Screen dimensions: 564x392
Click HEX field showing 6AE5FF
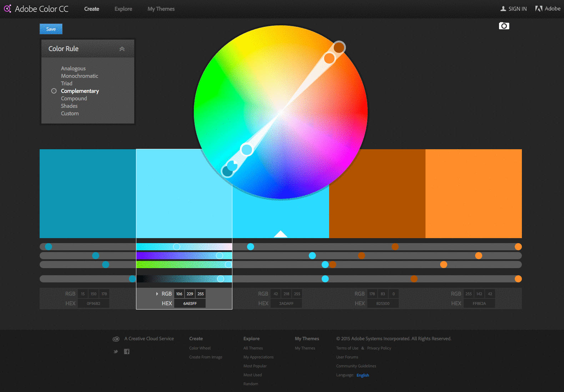pyautogui.click(x=190, y=303)
